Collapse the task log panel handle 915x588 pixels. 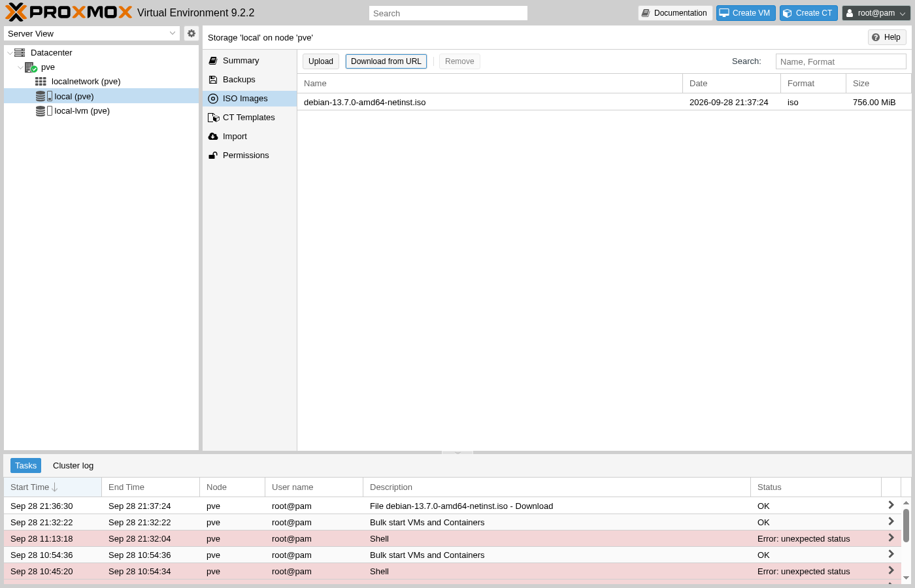[x=457, y=452]
